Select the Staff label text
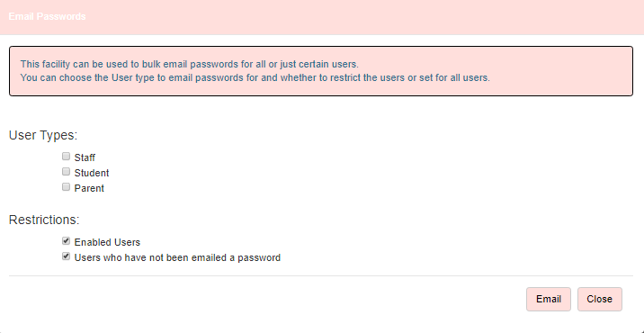Screen dimensions: 644x333 [x=85, y=157]
